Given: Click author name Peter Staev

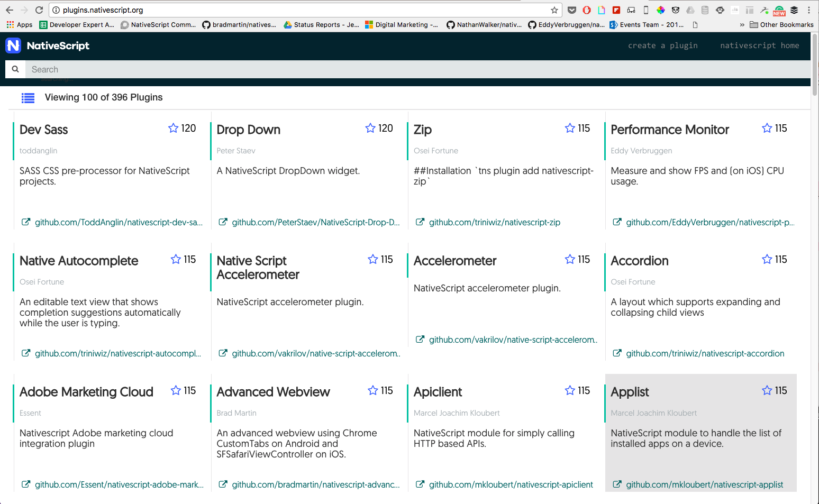Looking at the screenshot, I should pyautogui.click(x=236, y=151).
